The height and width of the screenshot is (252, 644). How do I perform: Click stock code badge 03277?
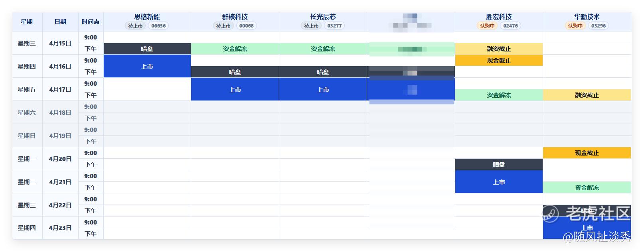pos(334,26)
